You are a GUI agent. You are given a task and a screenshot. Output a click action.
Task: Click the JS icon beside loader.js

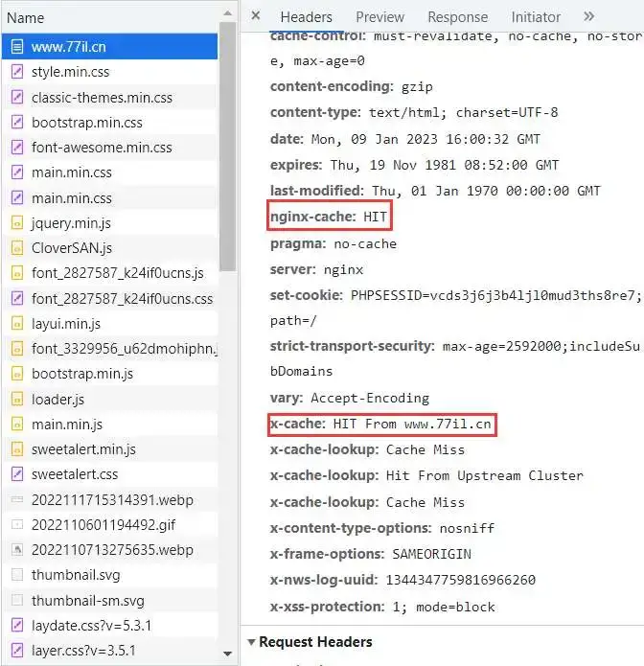coord(16,399)
